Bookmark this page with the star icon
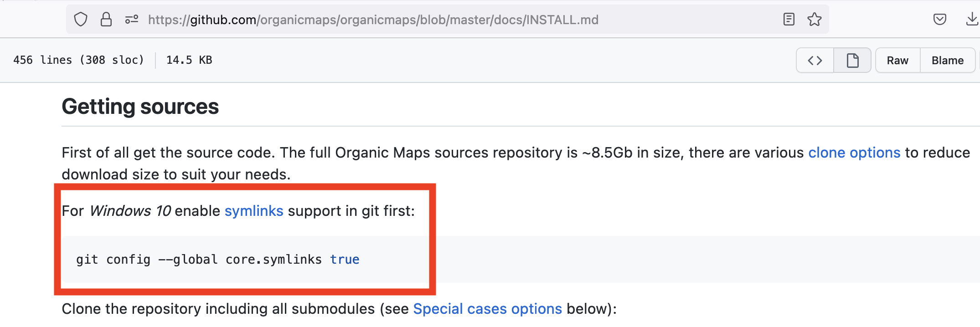 (x=815, y=20)
